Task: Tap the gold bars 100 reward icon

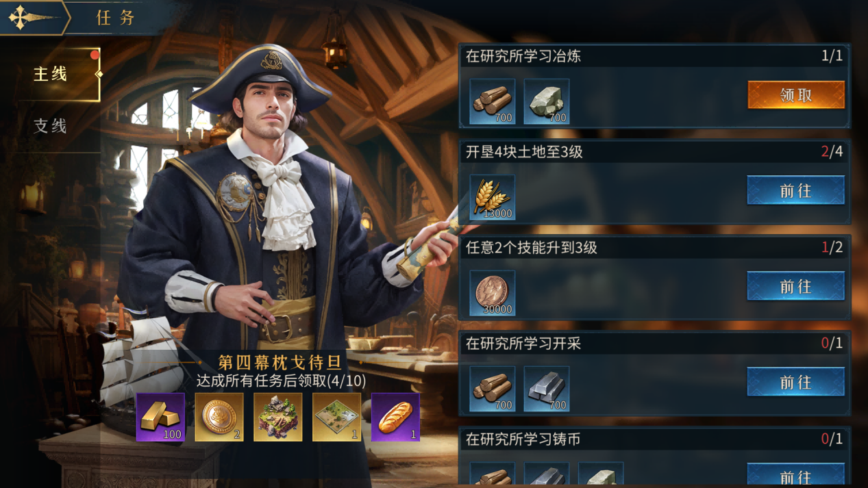Action: click(x=160, y=417)
